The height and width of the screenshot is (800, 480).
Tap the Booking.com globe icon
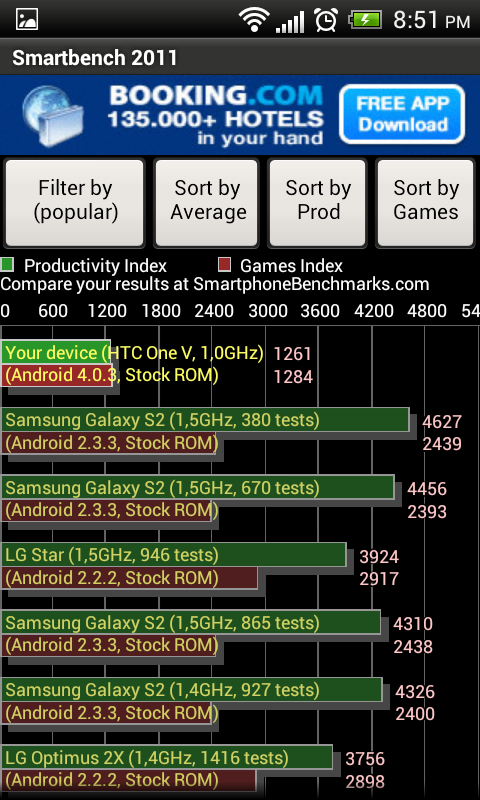(x=53, y=116)
